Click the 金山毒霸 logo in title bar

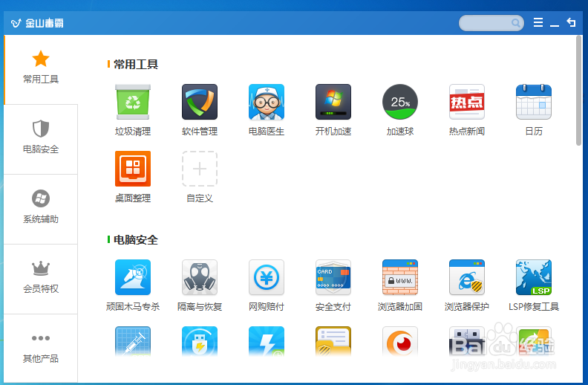(x=37, y=23)
